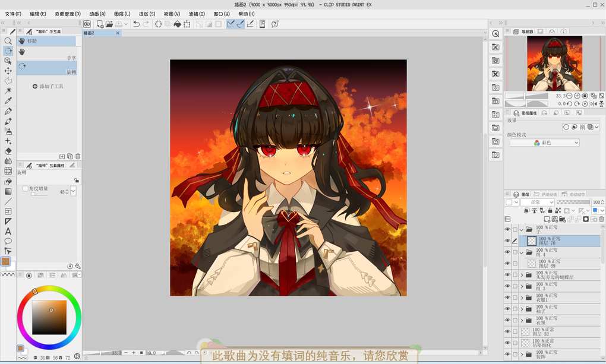
Task: Create new canvas from toolbar icon
Action: pyautogui.click(x=100, y=24)
